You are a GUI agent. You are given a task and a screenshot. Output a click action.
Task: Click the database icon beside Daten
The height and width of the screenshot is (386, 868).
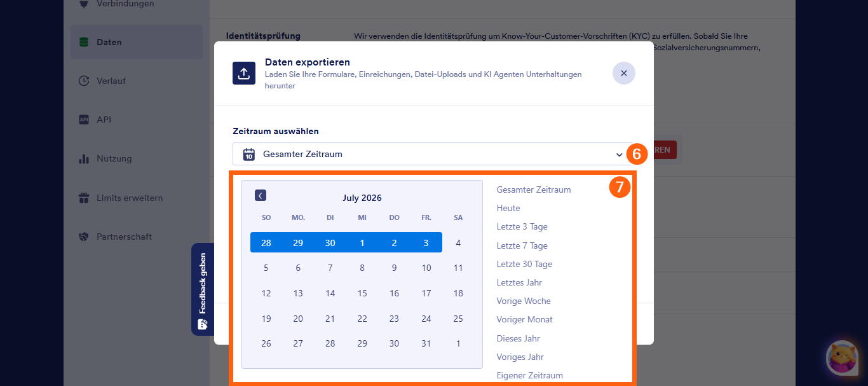coord(83,42)
